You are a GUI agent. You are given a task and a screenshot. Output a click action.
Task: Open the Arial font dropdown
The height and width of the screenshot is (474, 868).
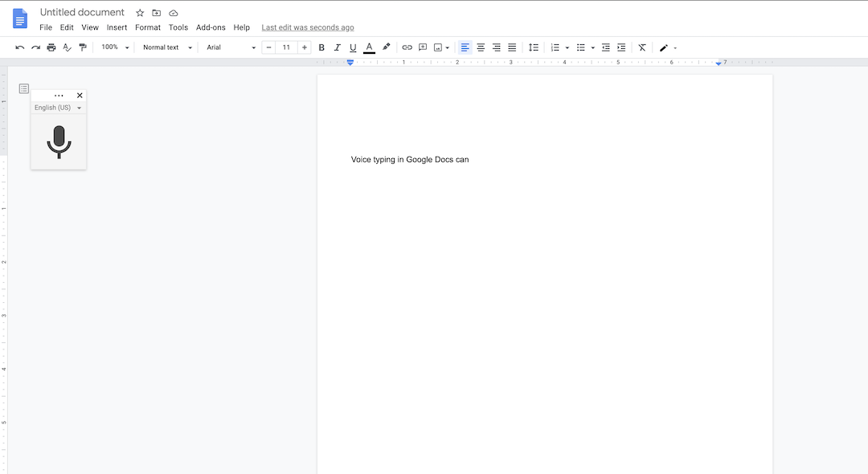coord(231,47)
